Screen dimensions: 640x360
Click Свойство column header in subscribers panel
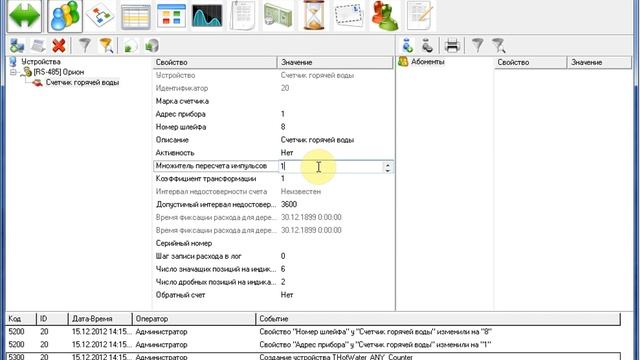coord(531,62)
